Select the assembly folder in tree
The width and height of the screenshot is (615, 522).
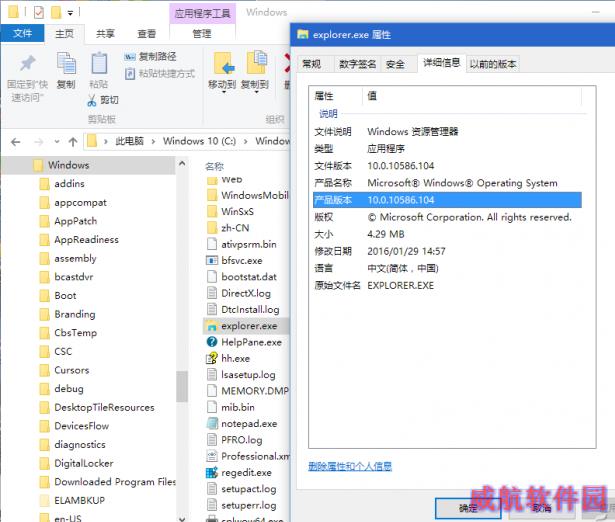pos(75,258)
